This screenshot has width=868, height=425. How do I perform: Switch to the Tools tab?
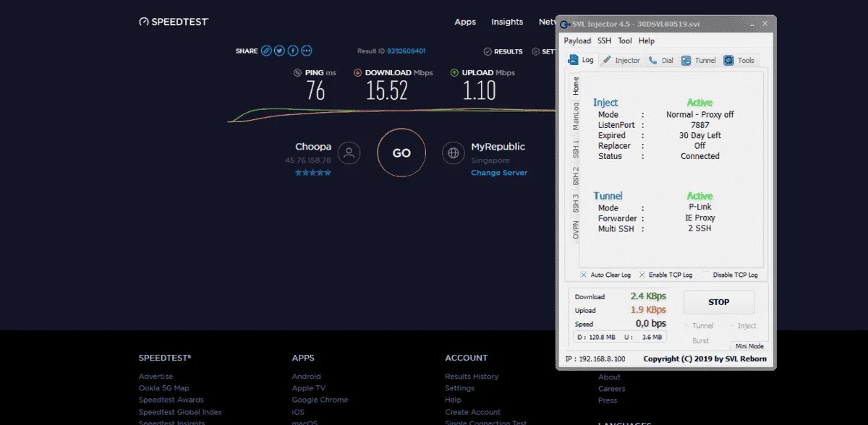coord(739,60)
